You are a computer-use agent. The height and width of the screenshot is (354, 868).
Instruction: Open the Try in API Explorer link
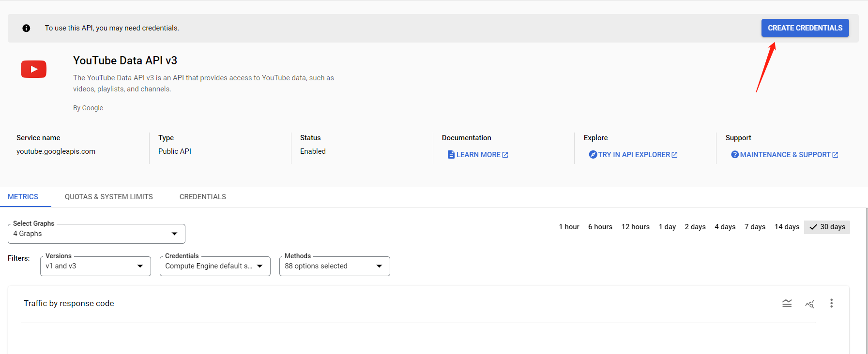pos(633,155)
